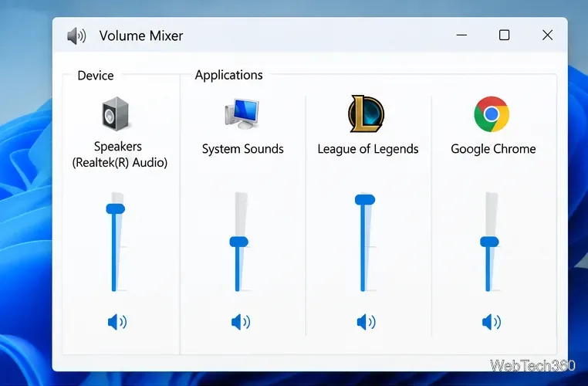Click the System Sounds volume slider handle

click(239, 242)
